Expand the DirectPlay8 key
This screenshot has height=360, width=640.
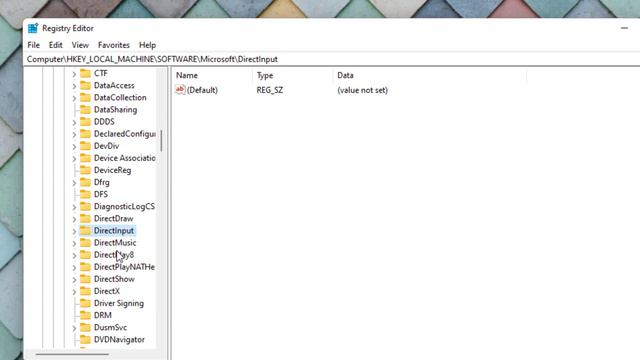click(74, 256)
